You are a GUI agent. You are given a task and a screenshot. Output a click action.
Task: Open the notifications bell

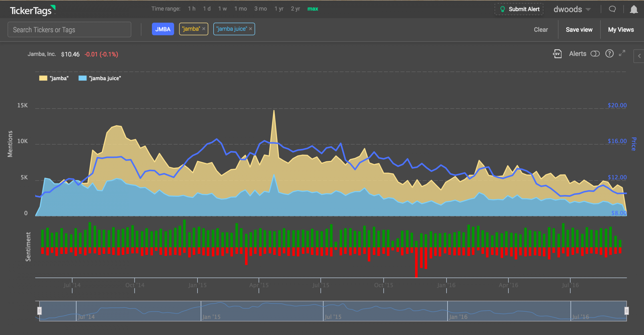click(634, 9)
